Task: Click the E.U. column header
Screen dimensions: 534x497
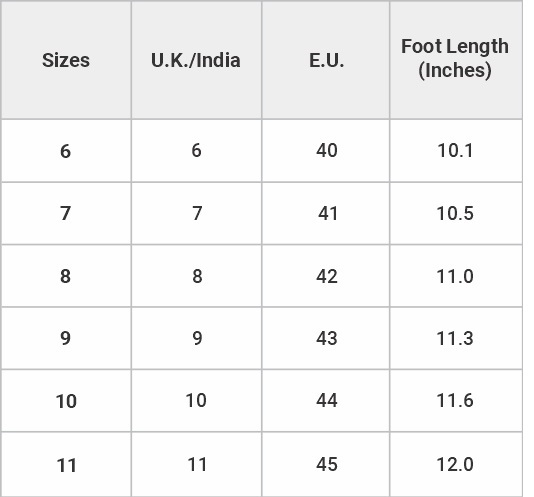Action: click(x=326, y=61)
